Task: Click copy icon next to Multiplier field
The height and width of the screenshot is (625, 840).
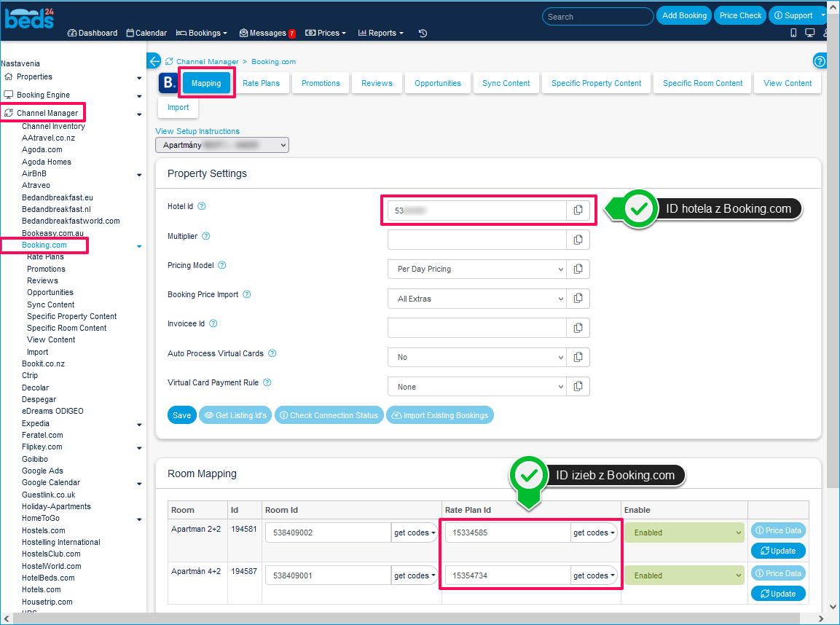Action: (578, 240)
